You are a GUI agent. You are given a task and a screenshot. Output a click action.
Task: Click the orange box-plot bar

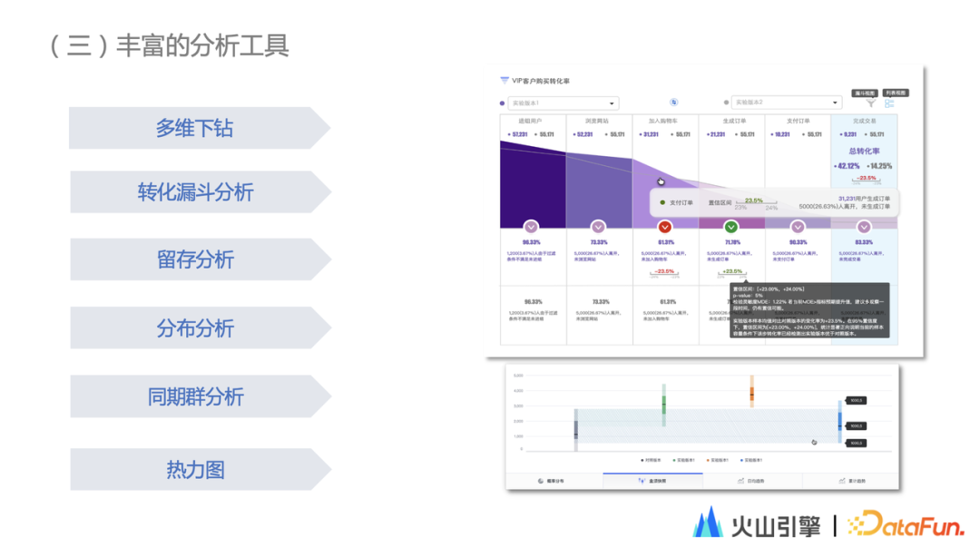click(x=752, y=392)
